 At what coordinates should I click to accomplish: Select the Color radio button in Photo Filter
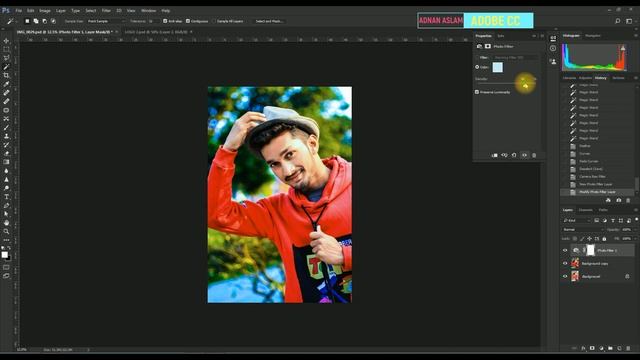coord(477,67)
